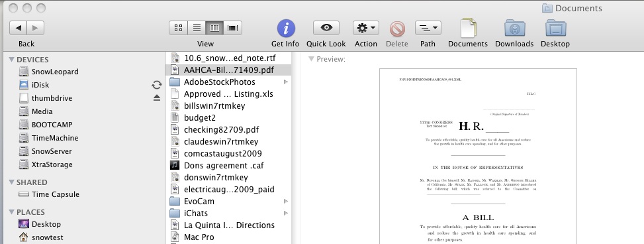This screenshot has width=644, height=244.
Task: Eject the thumbdrive
Action: click(x=156, y=98)
